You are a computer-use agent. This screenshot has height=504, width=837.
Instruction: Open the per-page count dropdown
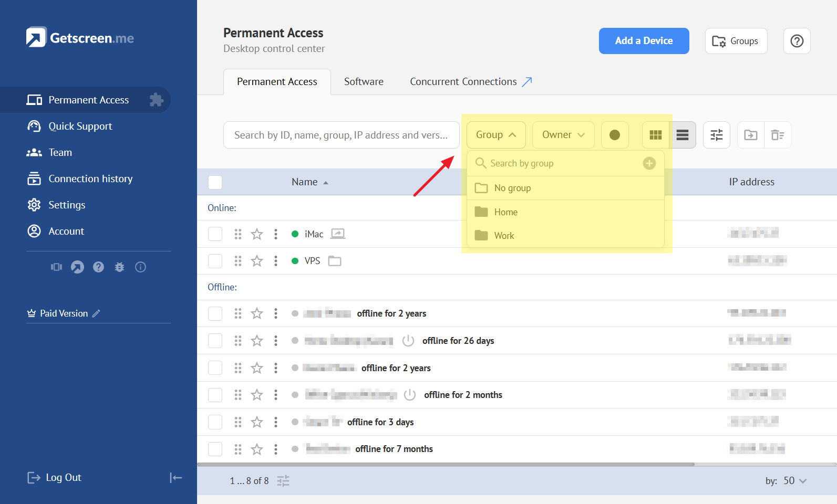(x=794, y=480)
